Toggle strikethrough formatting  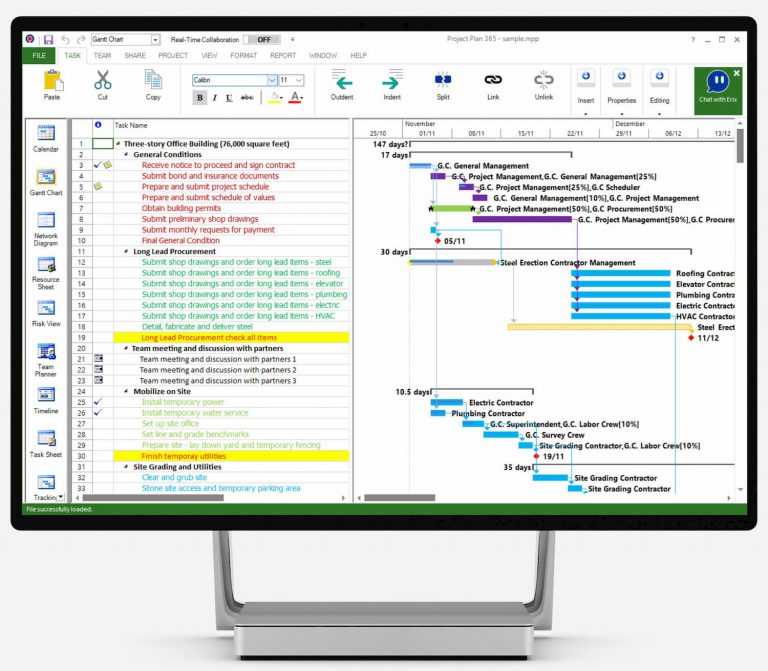[247, 98]
